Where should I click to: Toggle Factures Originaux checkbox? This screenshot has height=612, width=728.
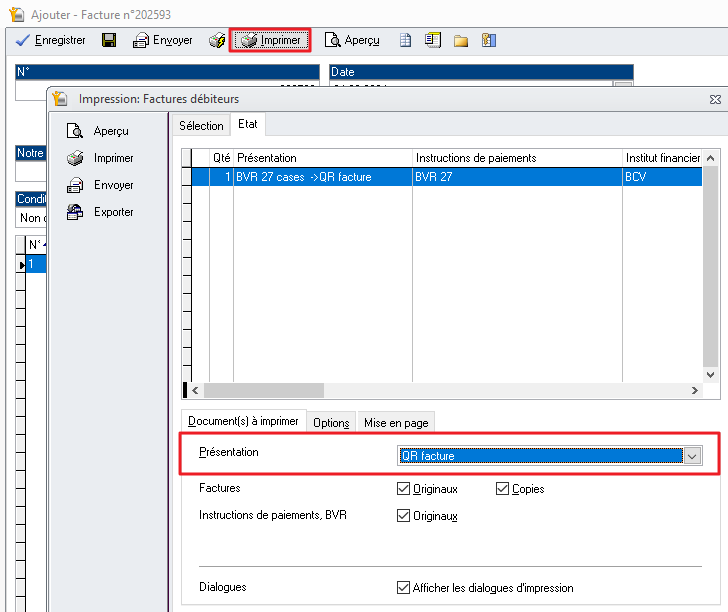click(403, 488)
